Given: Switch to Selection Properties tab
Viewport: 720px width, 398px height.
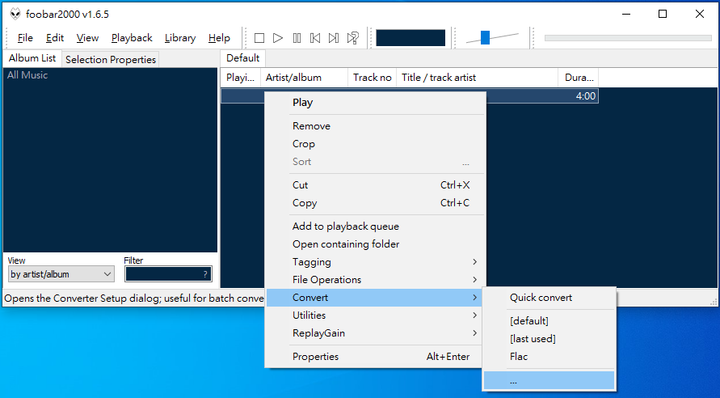Looking at the screenshot, I should 111,60.
